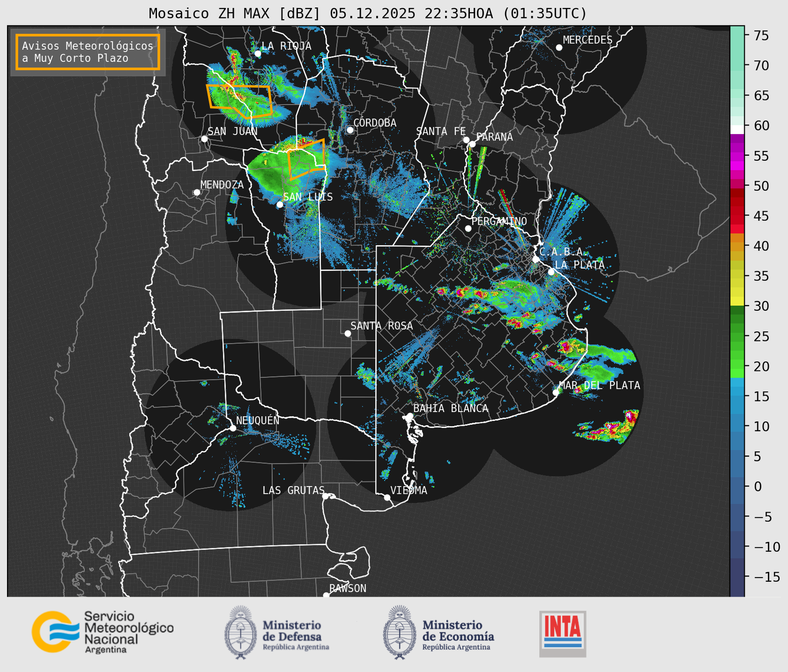Click the Avisos Meteorológicos a Muy Corto Plazo legend box
788x672 pixels.
point(88,52)
